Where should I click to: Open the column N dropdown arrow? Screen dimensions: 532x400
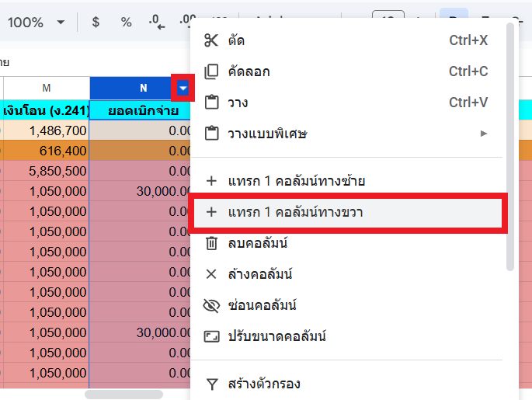pos(183,89)
